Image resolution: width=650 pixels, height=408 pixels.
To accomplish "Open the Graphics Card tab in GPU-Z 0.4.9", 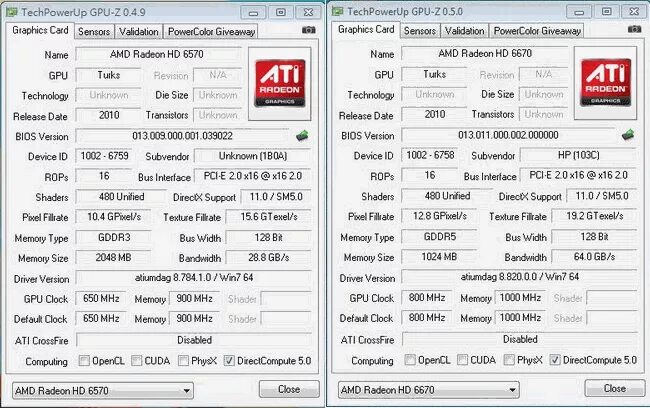I will tap(40, 30).
